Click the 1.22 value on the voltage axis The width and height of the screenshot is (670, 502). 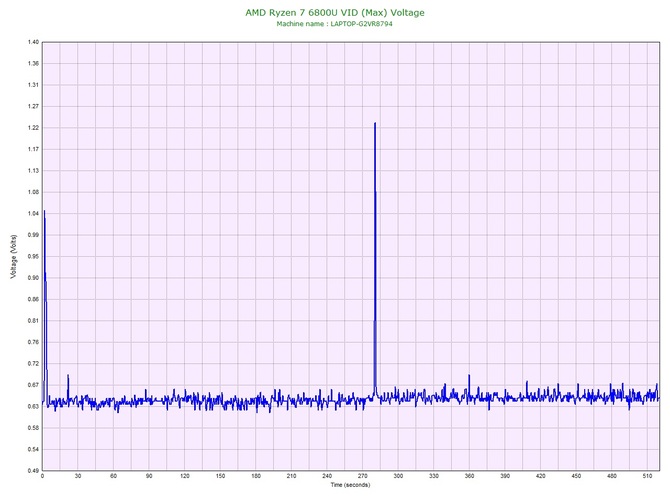click(x=33, y=128)
